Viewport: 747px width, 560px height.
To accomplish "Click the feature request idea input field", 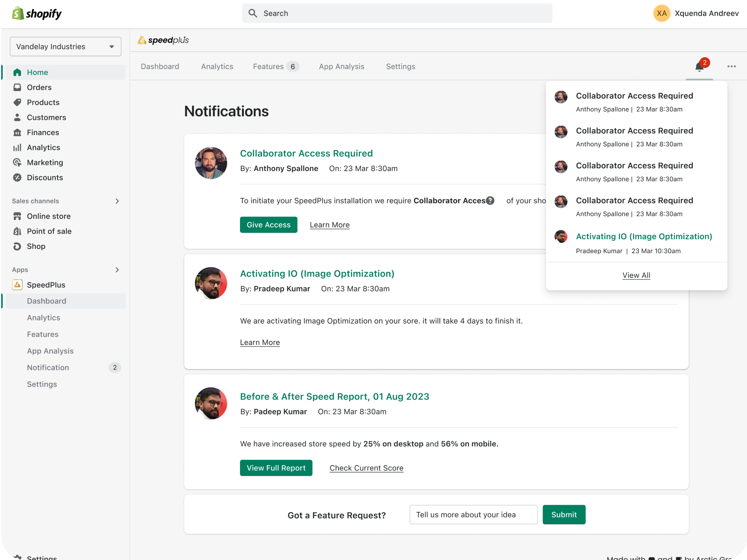I will pyautogui.click(x=473, y=515).
